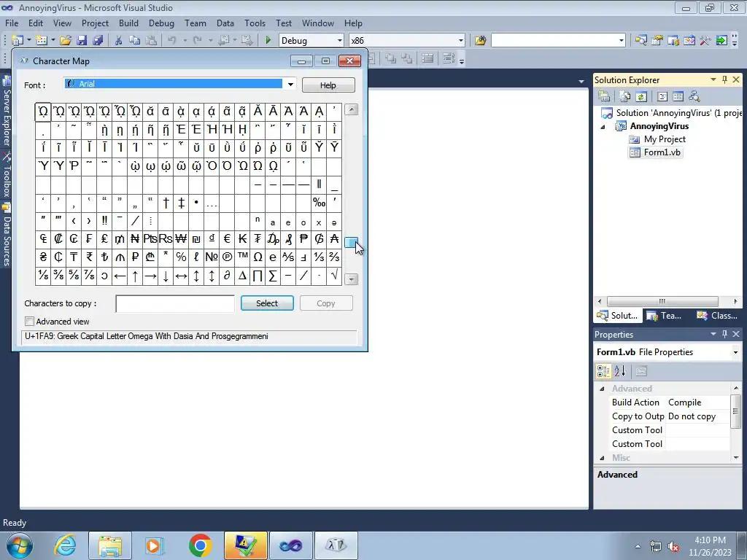Viewport: 747px width, 560px height.
Task: Open the Font dropdown in Character Map
Action: click(290, 85)
